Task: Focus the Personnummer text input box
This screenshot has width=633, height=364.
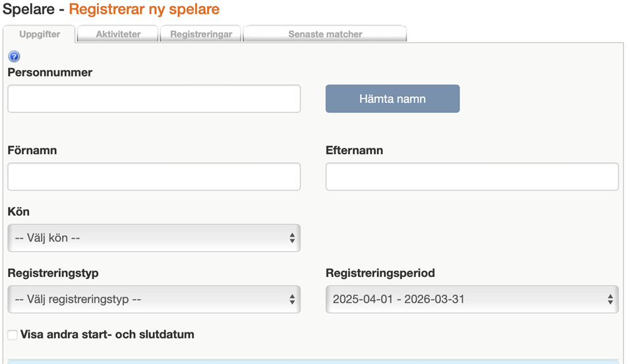Action: (x=154, y=99)
